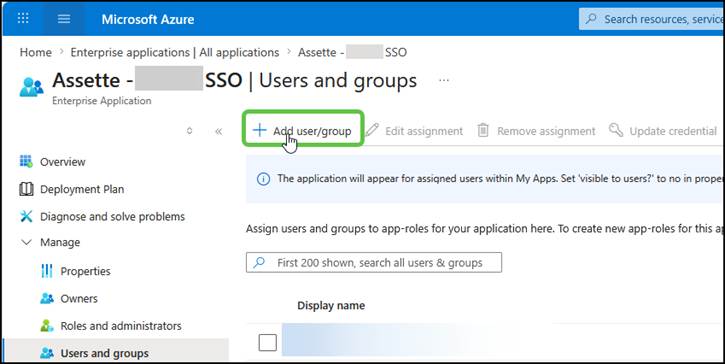Open the Assette SSO breadcrumb
This screenshot has width=725, height=364.
(x=352, y=52)
